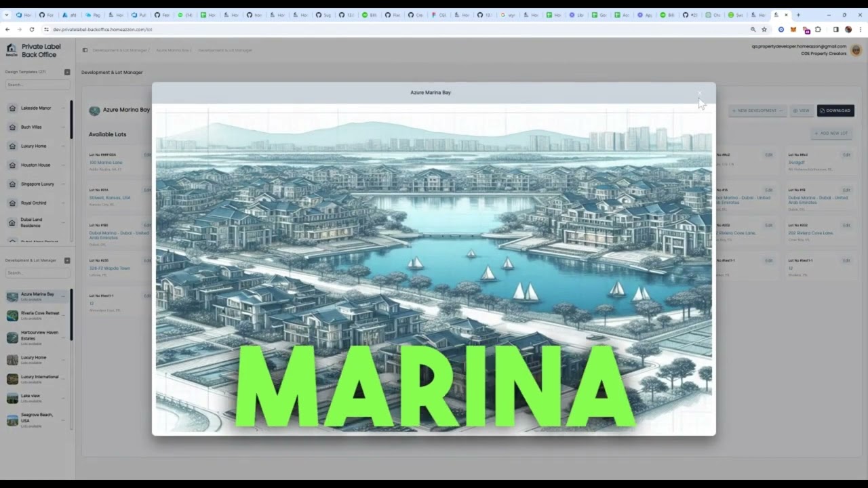
Task: Click house icon beside Houston House
Action: (x=12, y=165)
